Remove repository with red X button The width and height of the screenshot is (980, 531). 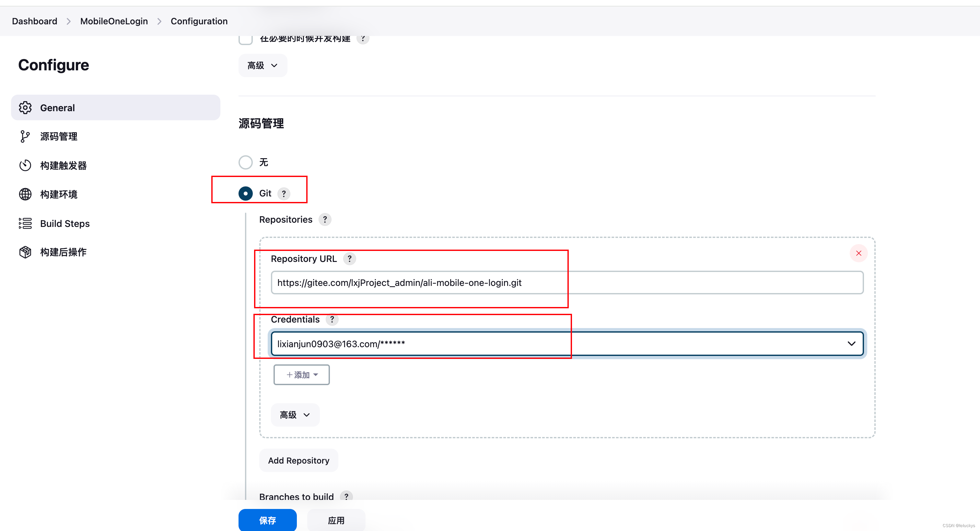(x=858, y=253)
